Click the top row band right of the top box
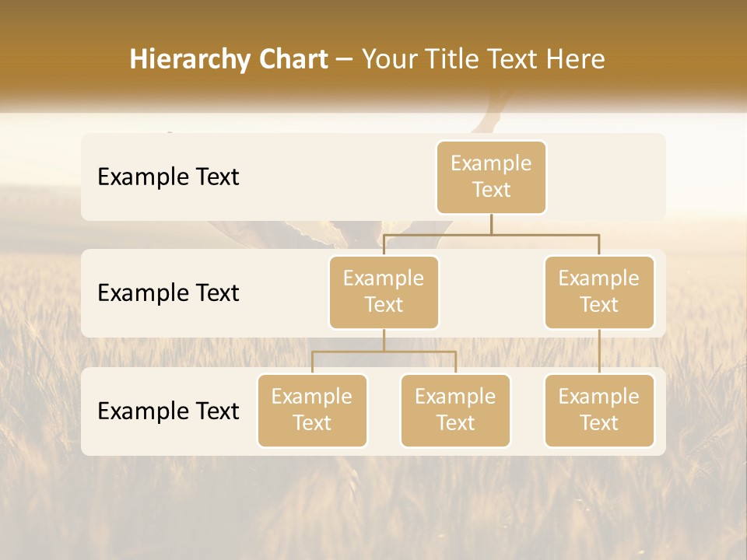 [607, 177]
